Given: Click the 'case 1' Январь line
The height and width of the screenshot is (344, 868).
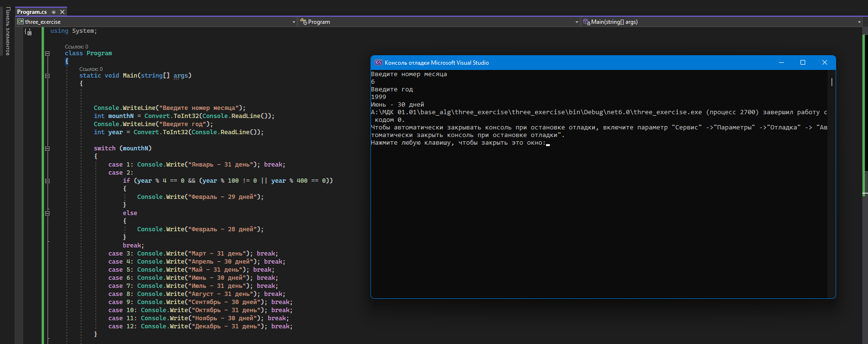Looking at the screenshot, I should (197, 165).
